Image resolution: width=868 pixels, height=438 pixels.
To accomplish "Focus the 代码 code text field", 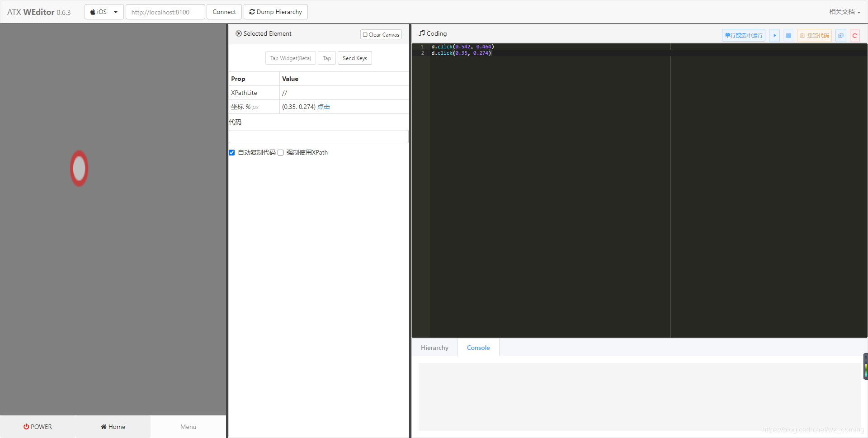I will [318, 137].
